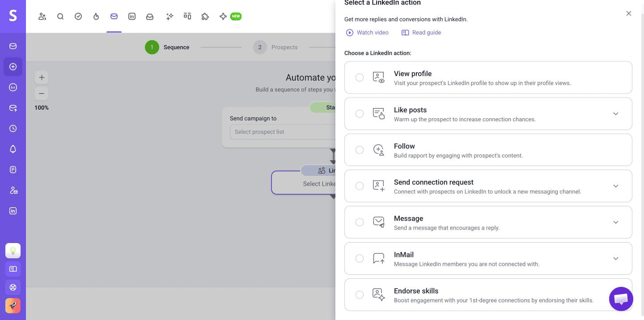
Task: Expand the InMail option chevron
Action: point(616,258)
